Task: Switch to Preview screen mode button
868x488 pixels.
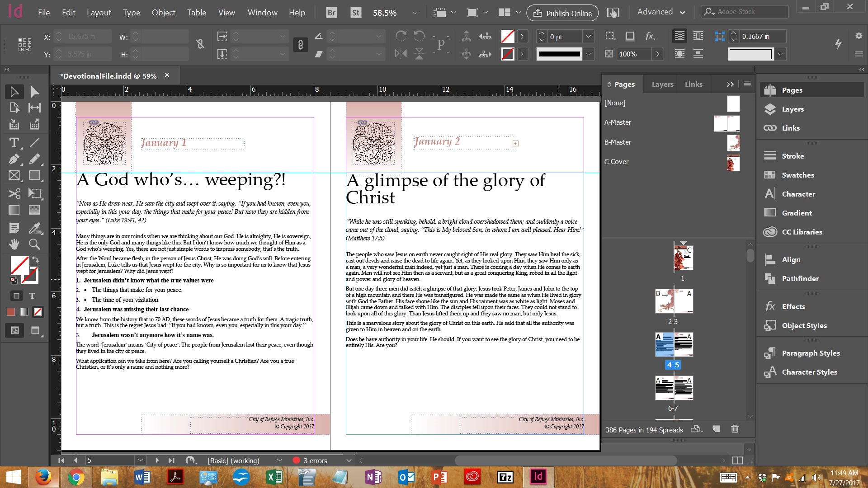Action: (x=35, y=331)
